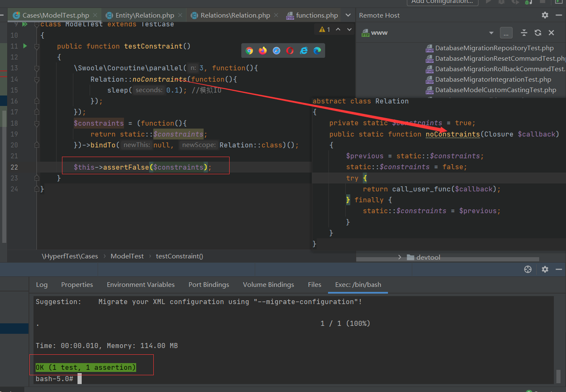Collapse all nodes in Remote Host tree
Viewport: 566px width, 392px height.
click(524, 33)
